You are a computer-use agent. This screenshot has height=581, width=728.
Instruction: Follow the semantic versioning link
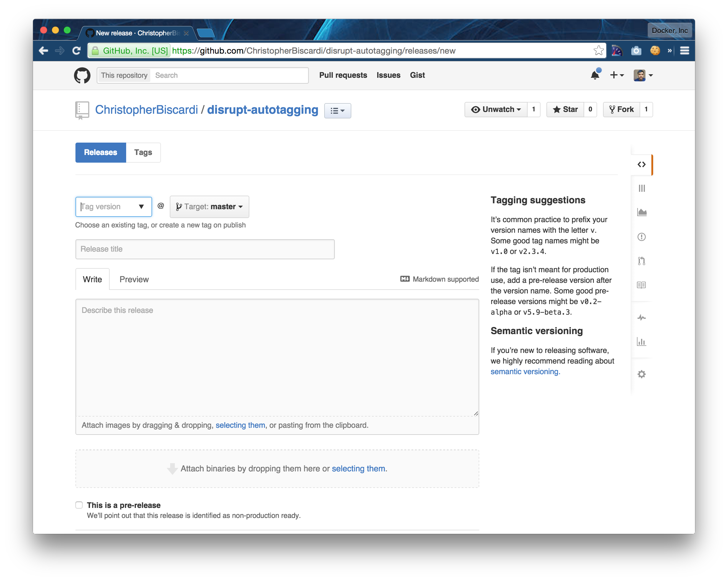coord(525,372)
